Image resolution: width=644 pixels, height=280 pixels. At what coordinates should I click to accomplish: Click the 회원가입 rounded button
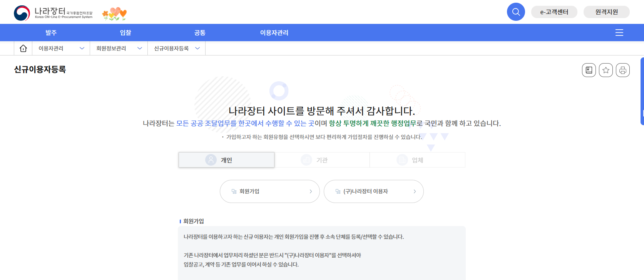click(x=270, y=191)
